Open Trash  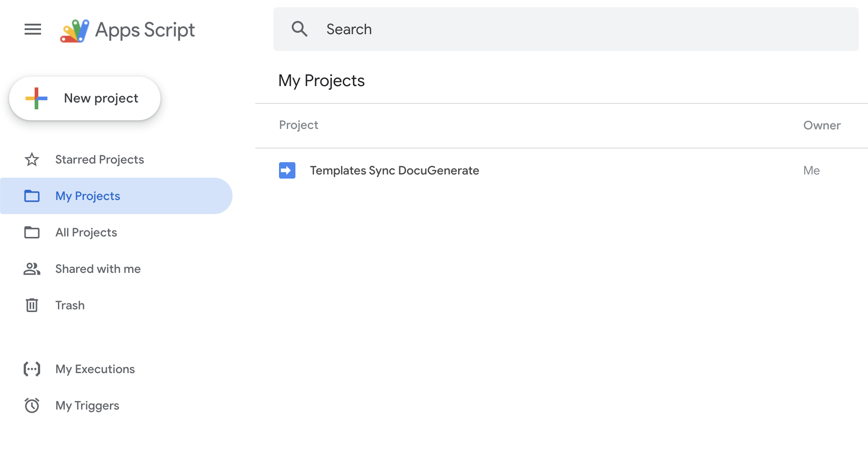tap(70, 305)
